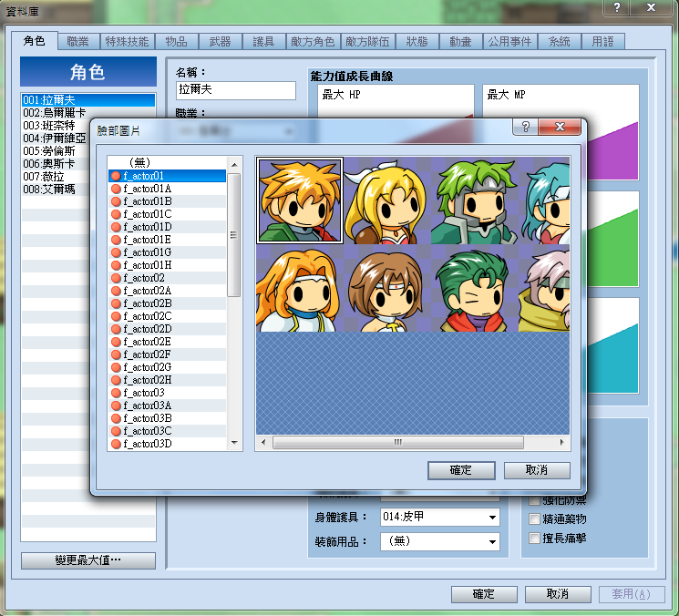Switch to the 特殊技能 tab
Image resolution: width=679 pixels, height=616 pixels.
coord(127,42)
